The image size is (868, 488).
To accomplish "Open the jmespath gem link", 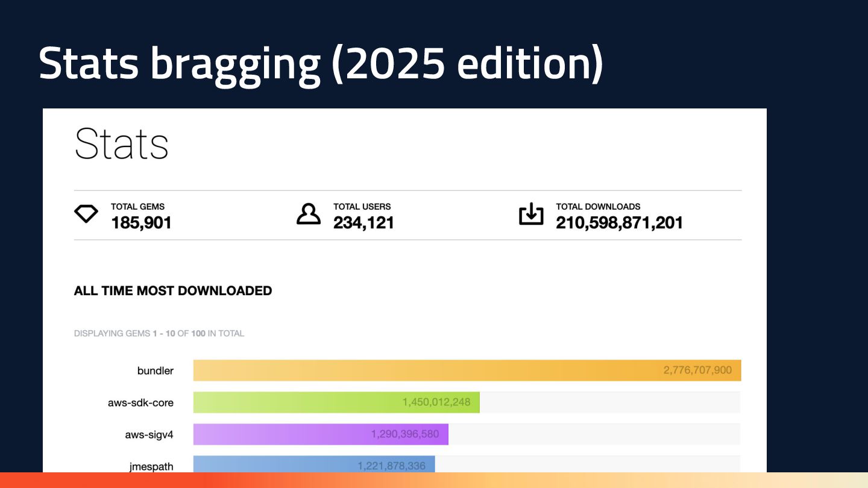I will pos(151,466).
